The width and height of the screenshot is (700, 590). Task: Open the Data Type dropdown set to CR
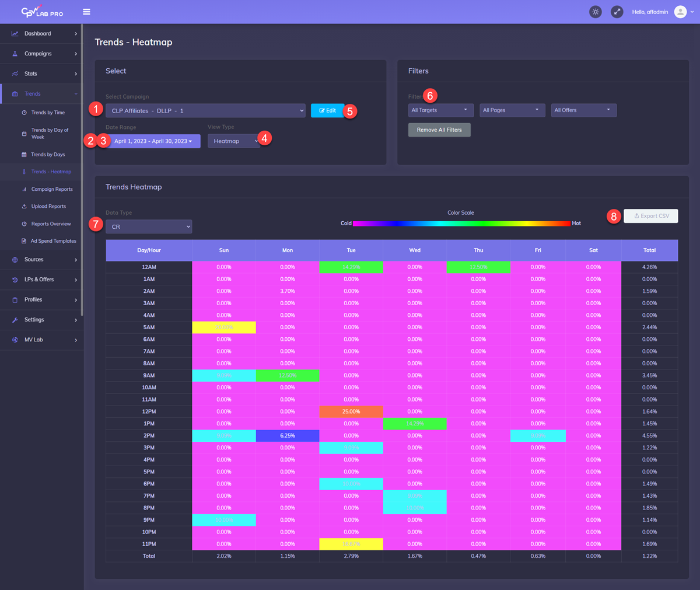[x=149, y=226]
